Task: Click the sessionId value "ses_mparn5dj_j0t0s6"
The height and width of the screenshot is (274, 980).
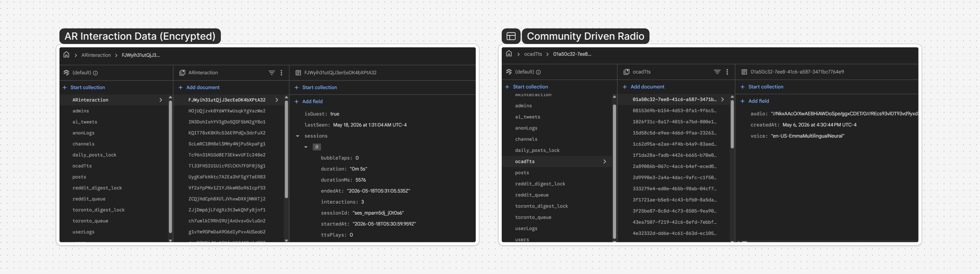Action: (378, 213)
